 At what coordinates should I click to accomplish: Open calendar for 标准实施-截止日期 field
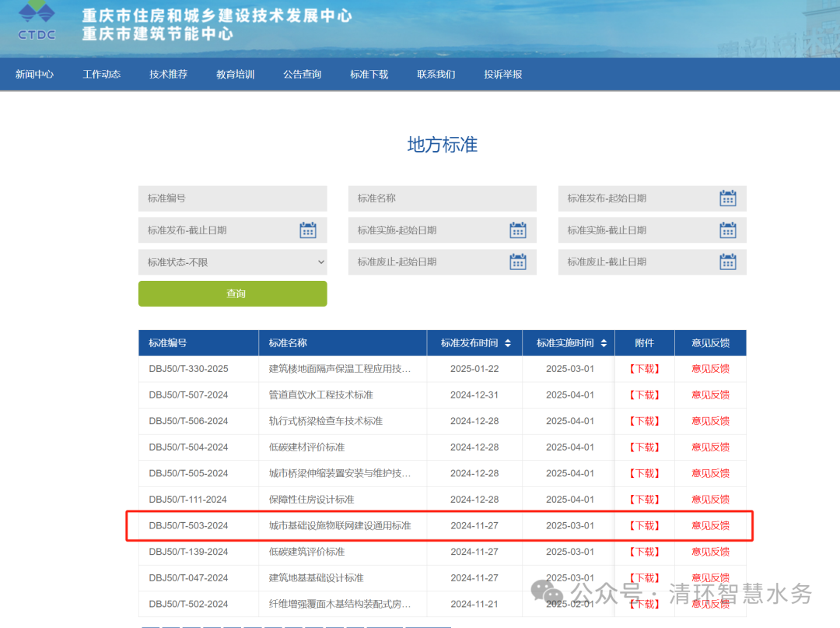coord(727,230)
